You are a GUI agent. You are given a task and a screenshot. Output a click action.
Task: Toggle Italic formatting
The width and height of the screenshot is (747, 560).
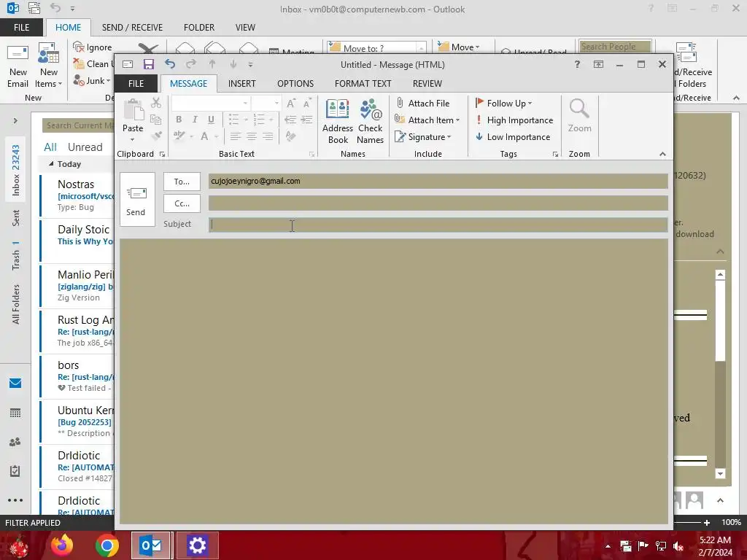(194, 120)
